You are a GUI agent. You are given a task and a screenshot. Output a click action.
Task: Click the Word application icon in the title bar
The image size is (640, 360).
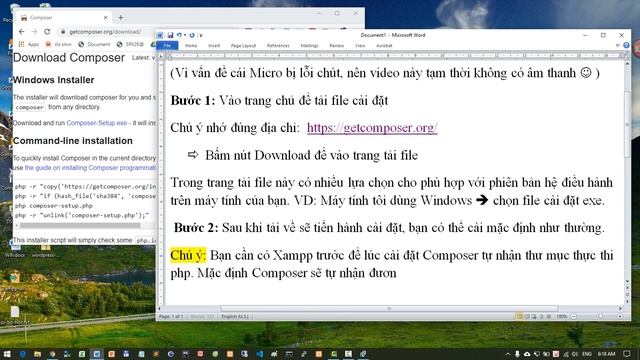tap(160, 36)
